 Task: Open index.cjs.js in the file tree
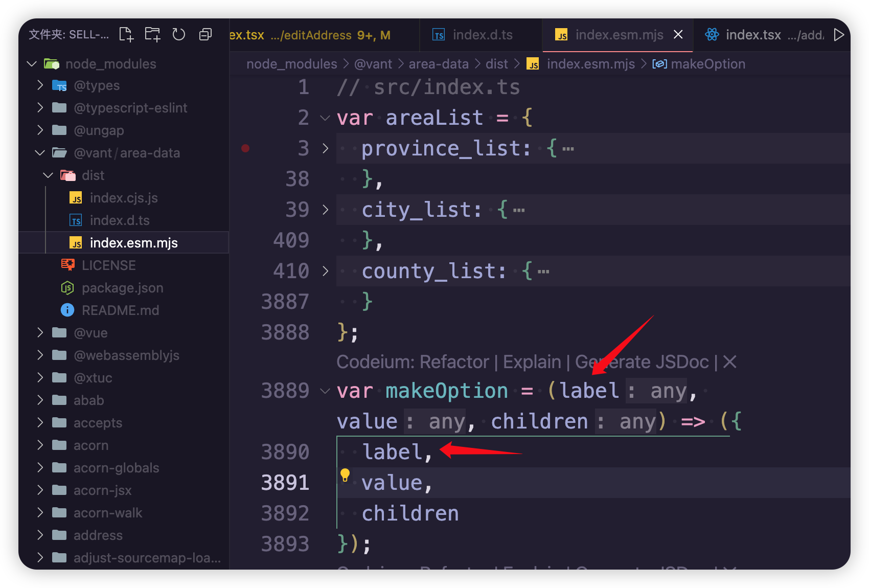124,198
